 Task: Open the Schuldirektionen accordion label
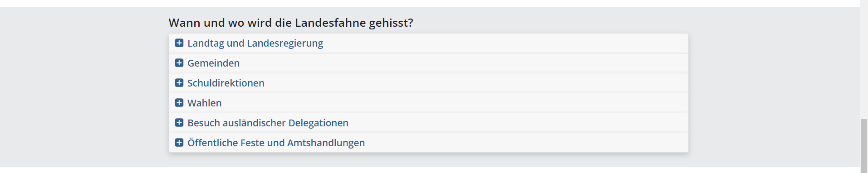click(226, 83)
